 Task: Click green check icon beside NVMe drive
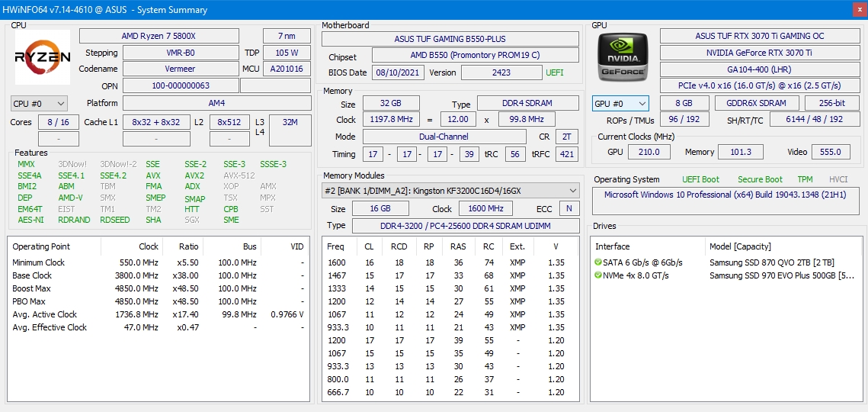(598, 275)
